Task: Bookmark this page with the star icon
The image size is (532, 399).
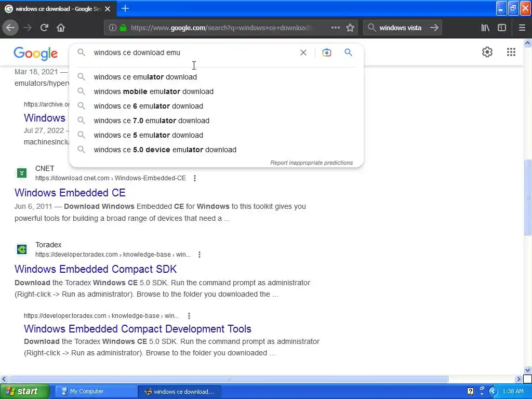Action: tap(350, 28)
